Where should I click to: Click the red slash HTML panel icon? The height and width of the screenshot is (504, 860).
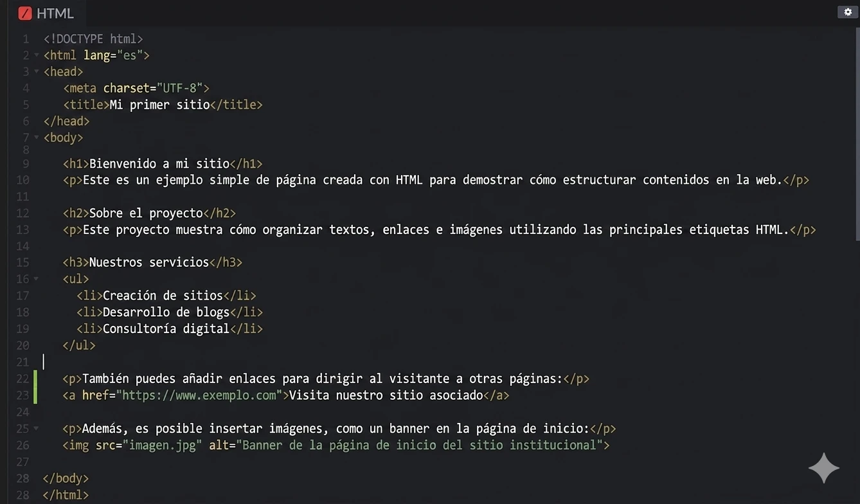(x=25, y=13)
